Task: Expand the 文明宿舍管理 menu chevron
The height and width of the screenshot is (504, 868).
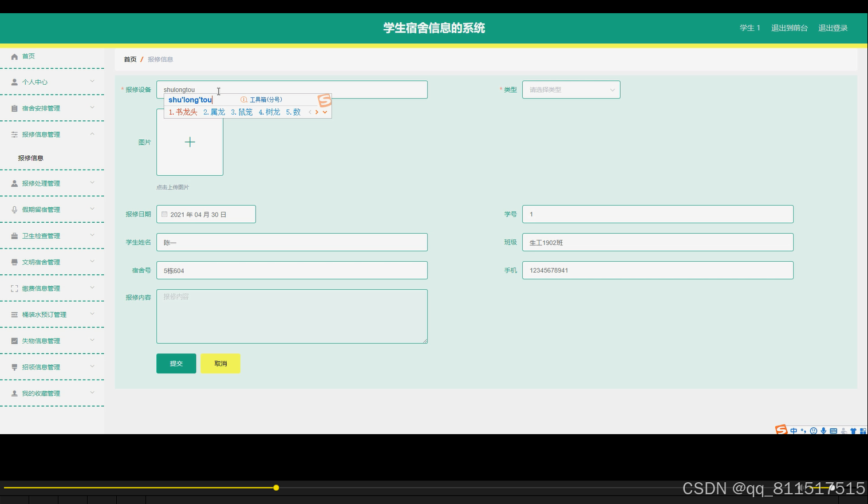Action: [92, 262]
